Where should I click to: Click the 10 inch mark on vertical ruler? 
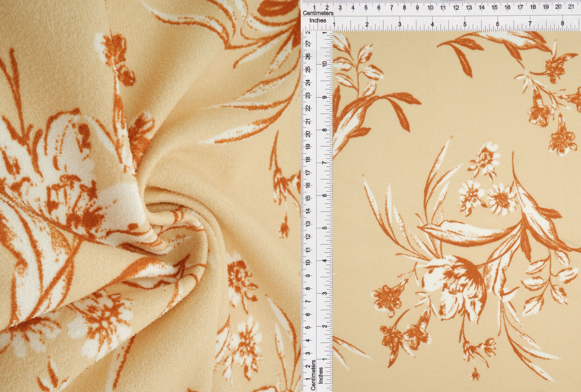325,64
